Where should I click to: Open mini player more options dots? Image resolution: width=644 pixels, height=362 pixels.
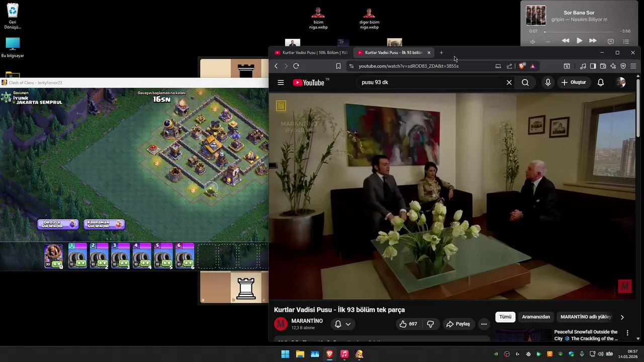(x=548, y=41)
